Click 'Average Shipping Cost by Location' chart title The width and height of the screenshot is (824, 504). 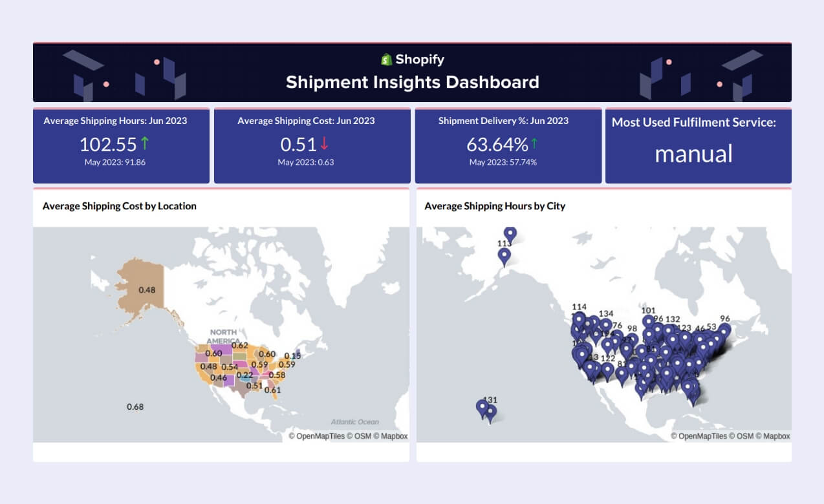[x=120, y=206]
